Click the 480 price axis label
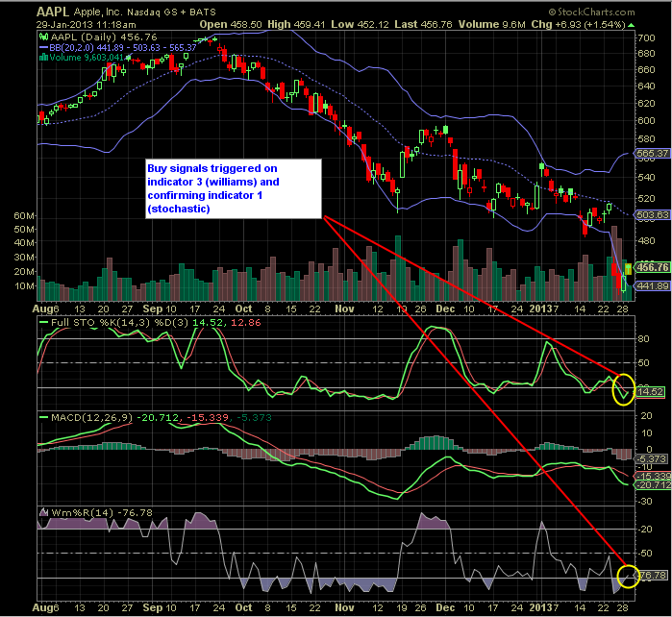Image resolution: width=672 pixels, height=617 pixels. click(646, 241)
